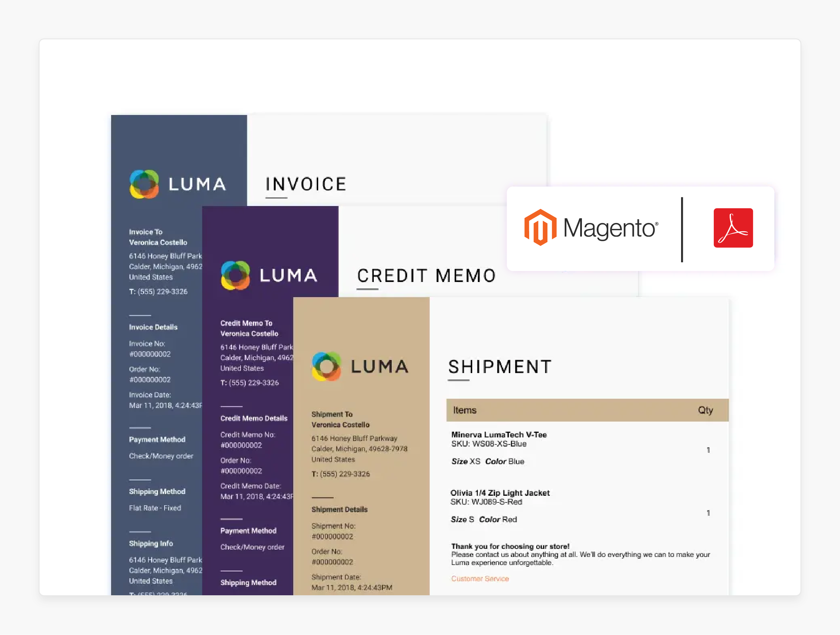Click Mar 11, 2018, 4:24:43PM shipment date

[x=352, y=588]
